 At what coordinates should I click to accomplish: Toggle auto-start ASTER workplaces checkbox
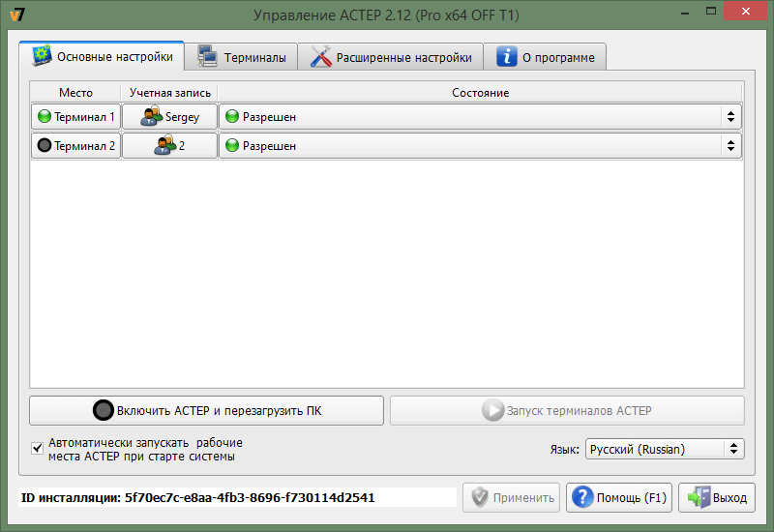pyautogui.click(x=37, y=448)
